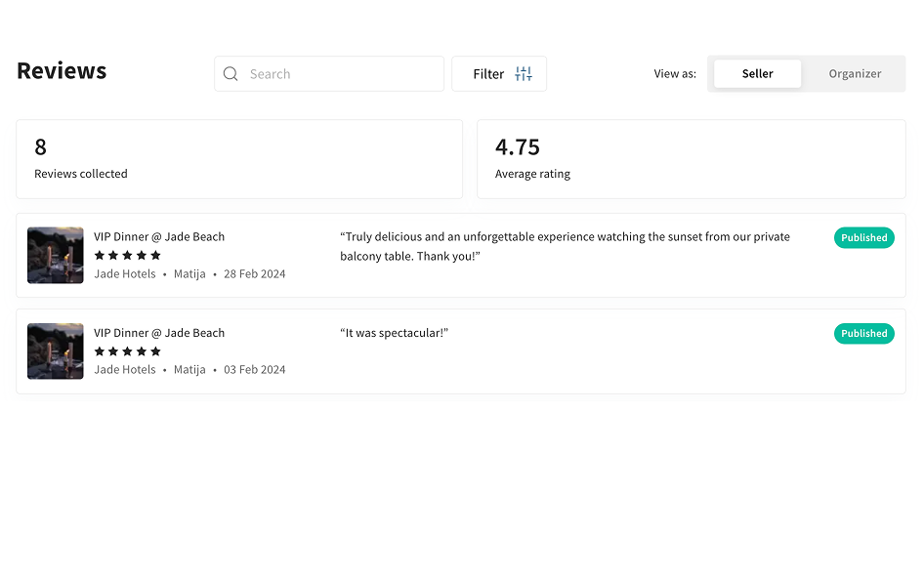924x577 pixels.
Task: Type in the Search reviews field
Action: 342,74
